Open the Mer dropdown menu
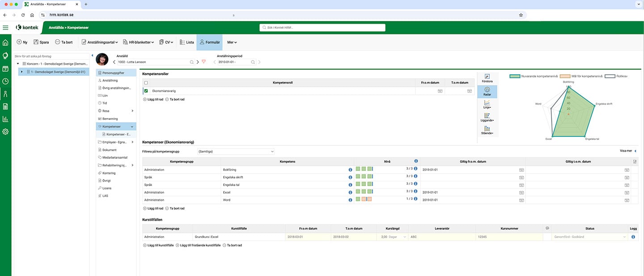644x276 pixels. pyautogui.click(x=232, y=42)
